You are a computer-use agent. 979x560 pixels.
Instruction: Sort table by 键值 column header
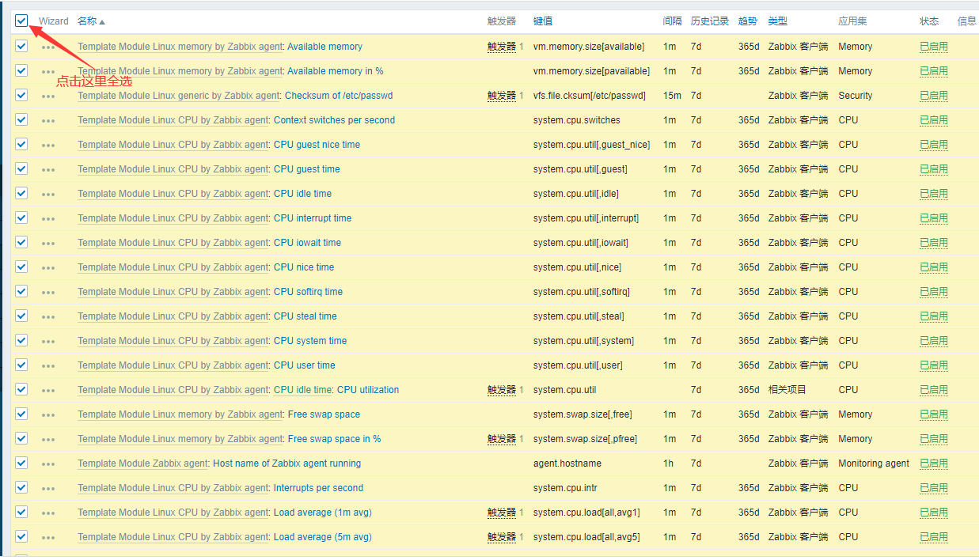543,21
